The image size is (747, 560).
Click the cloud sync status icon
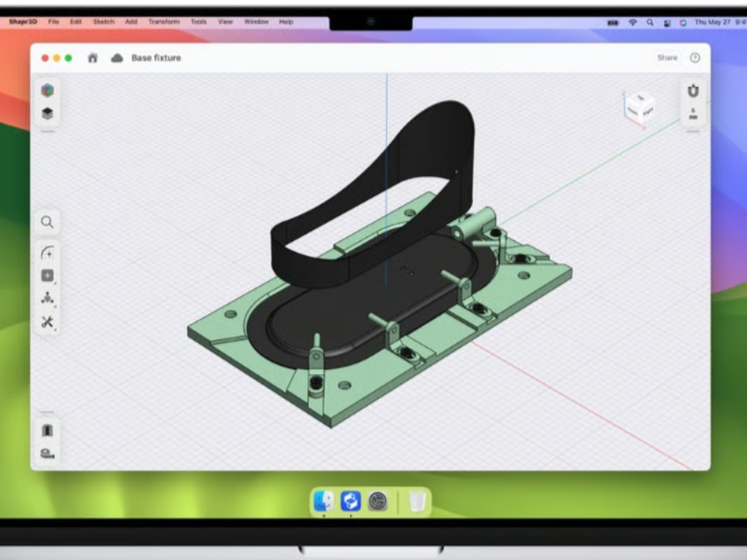[x=117, y=58]
